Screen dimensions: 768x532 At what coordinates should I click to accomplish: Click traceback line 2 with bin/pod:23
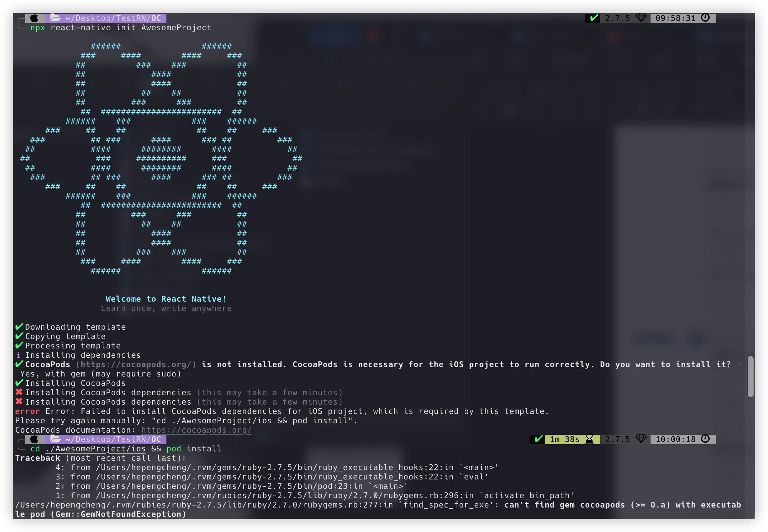232,486
